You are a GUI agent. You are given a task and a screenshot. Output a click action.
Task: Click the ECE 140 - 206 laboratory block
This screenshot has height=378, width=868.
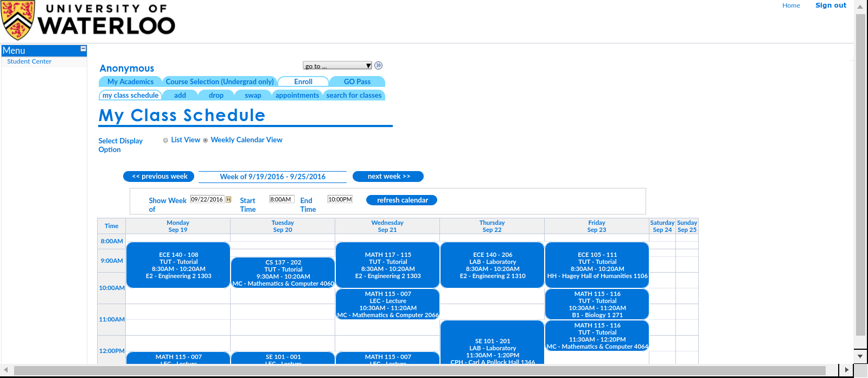(493, 265)
